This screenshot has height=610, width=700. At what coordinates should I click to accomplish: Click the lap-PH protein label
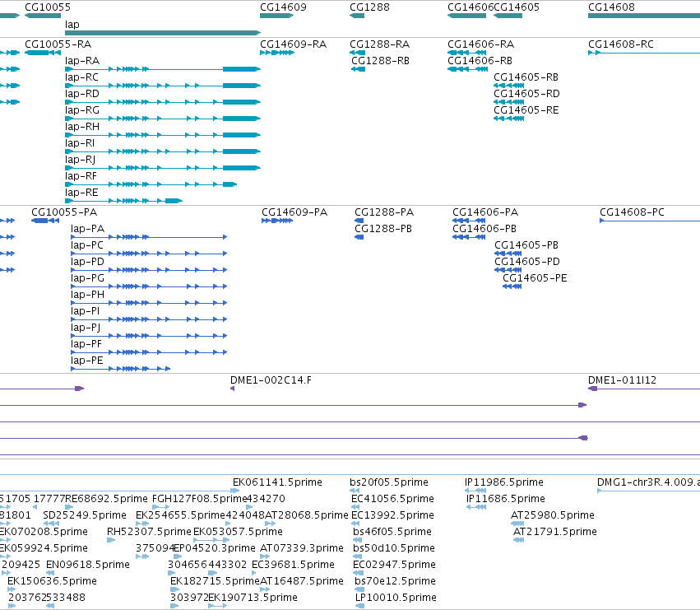click(87, 295)
